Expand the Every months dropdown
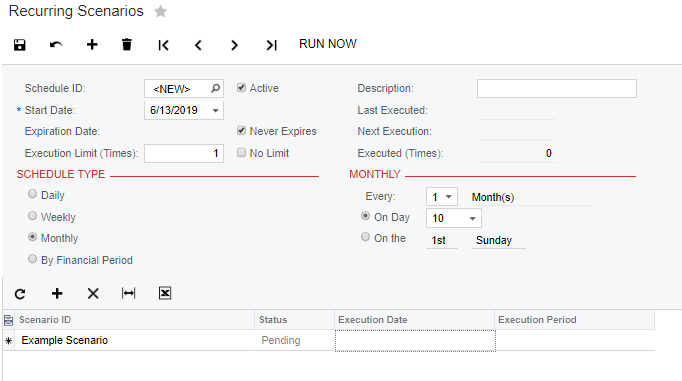The height and width of the screenshot is (381, 682). coord(448,197)
